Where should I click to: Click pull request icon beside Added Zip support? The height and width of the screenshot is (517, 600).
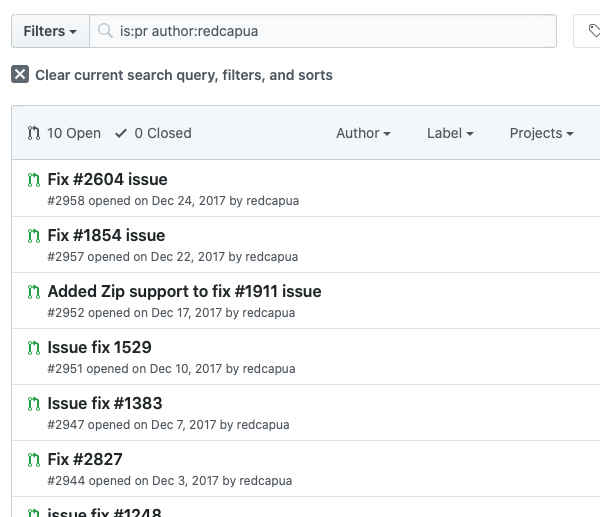tap(33, 292)
